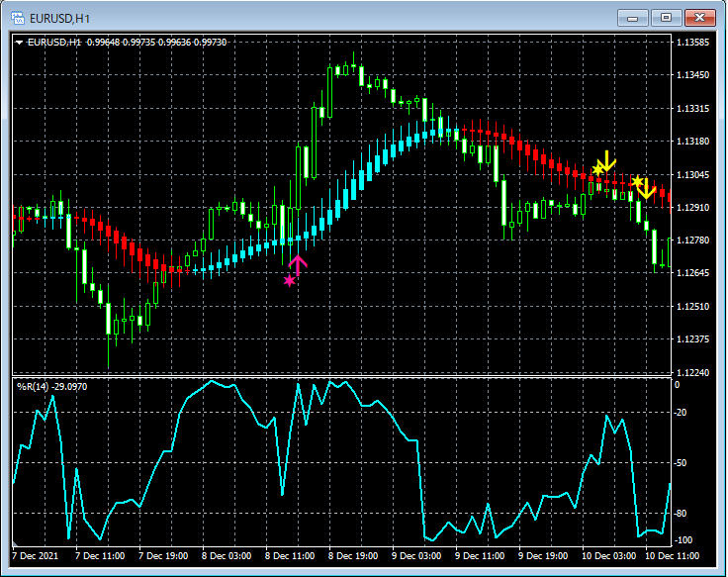The width and height of the screenshot is (728, 577).
Task: Click the EURUSD,H1 chart window icon
Action: point(18,18)
